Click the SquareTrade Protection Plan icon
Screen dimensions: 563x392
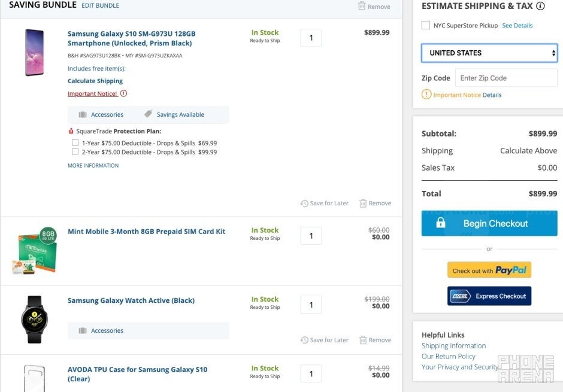pos(71,131)
